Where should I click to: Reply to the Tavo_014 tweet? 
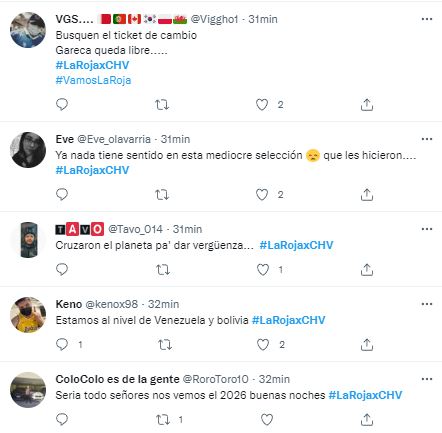pos(62,269)
